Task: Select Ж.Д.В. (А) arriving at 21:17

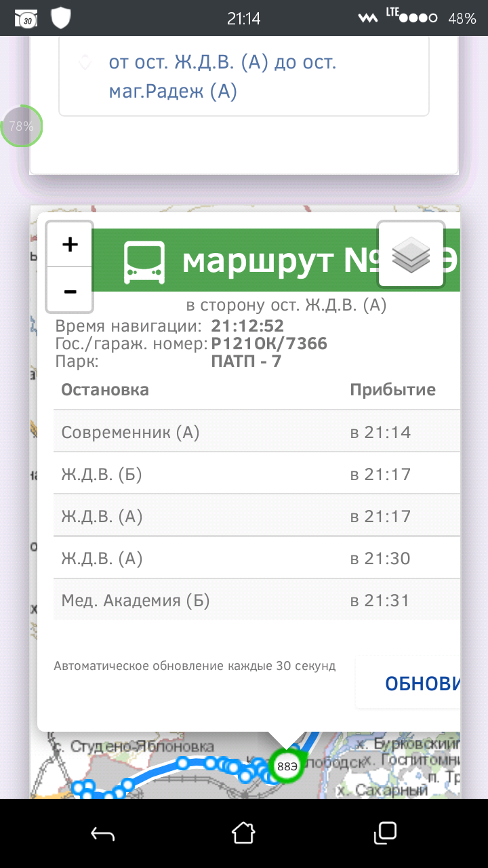Action: [x=257, y=515]
